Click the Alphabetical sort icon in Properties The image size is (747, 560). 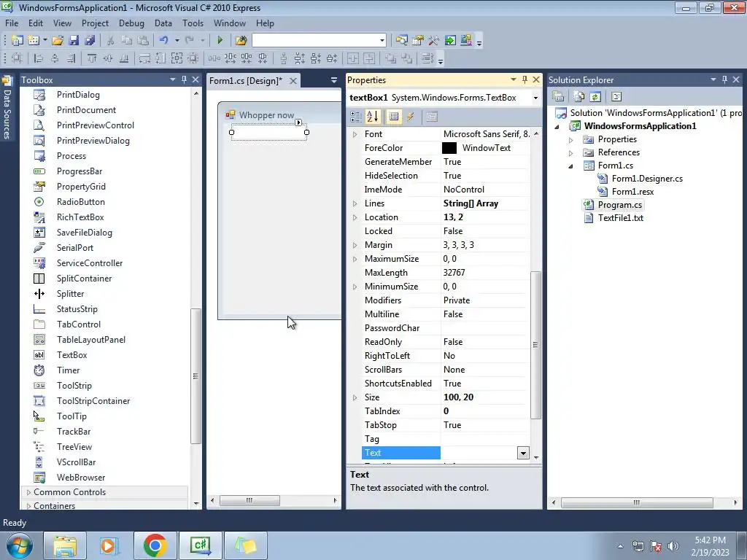tap(373, 117)
